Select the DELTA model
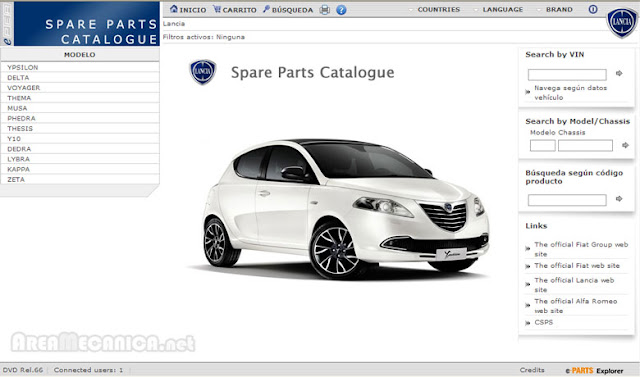The height and width of the screenshot is (377, 640). [80, 78]
